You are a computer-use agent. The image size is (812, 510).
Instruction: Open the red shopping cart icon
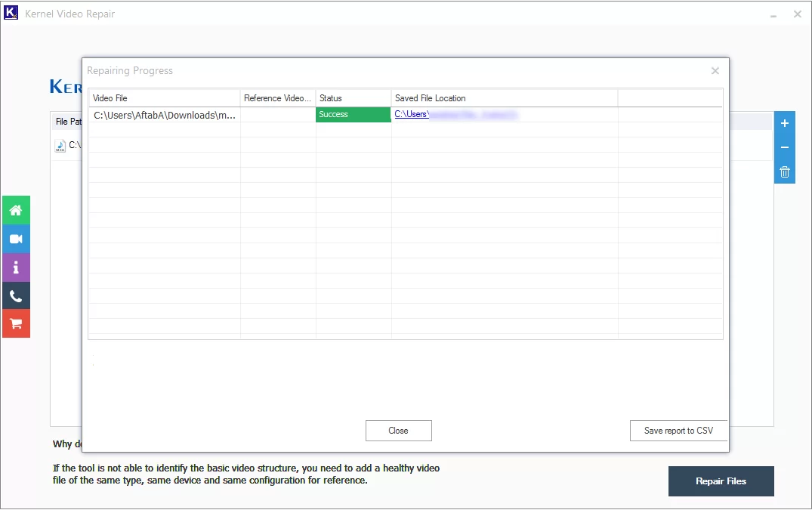tap(16, 323)
